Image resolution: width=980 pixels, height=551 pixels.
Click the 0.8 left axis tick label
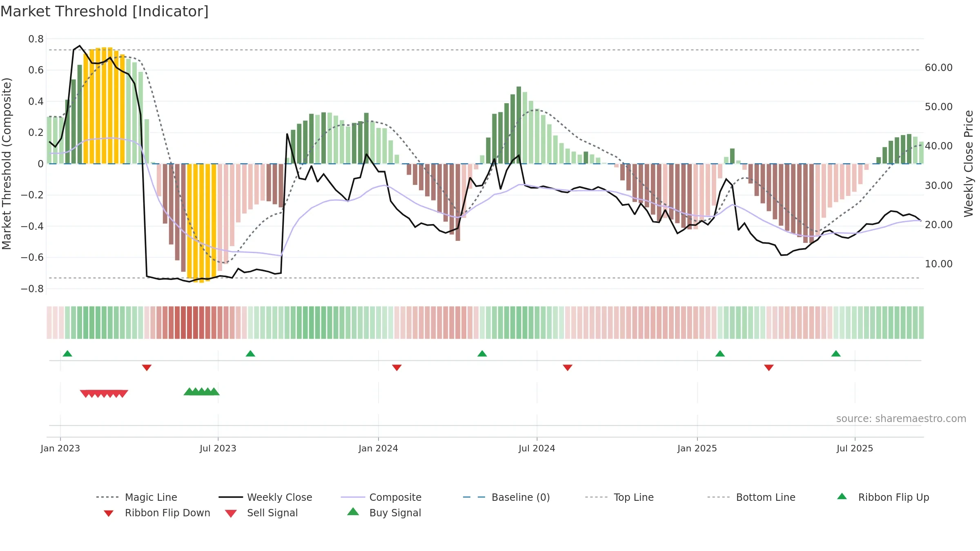click(x=36, y=39)
